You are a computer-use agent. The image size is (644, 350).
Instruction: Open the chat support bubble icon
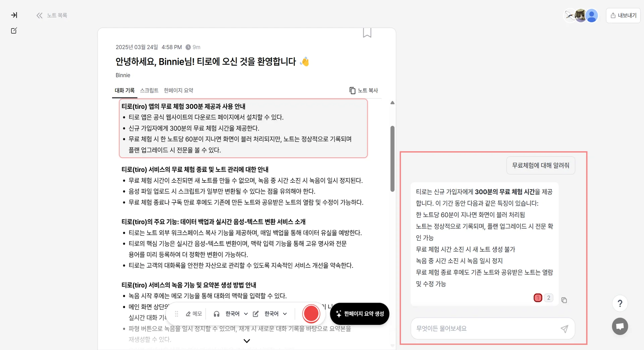(620, 326)
